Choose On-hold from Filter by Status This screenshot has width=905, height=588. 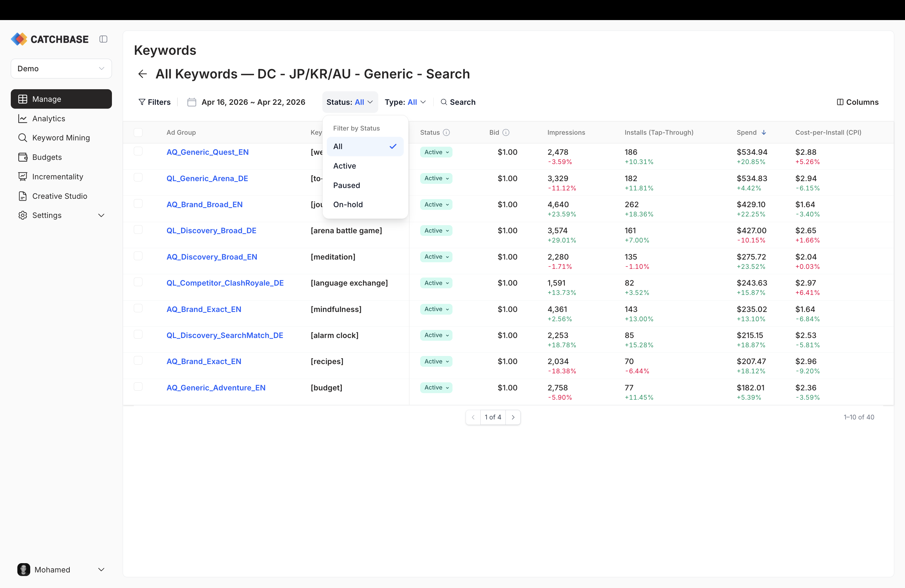[x=347, y=204]
